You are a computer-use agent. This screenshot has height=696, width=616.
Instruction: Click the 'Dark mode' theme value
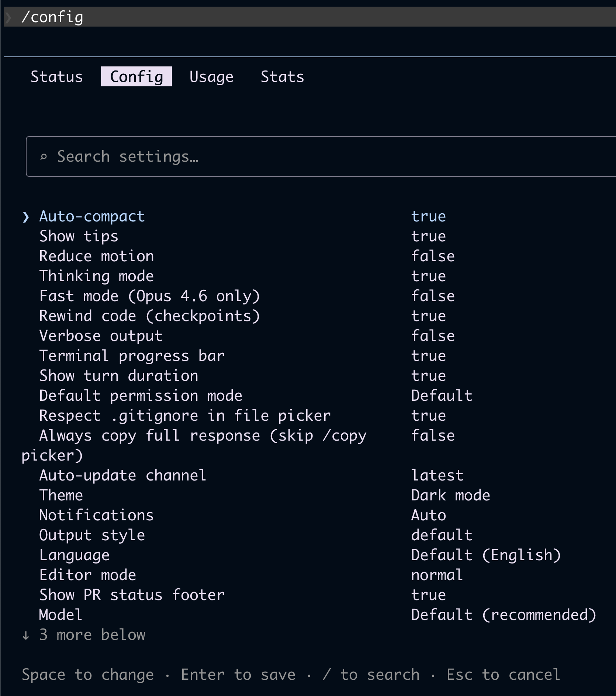[x=451, y=495]
